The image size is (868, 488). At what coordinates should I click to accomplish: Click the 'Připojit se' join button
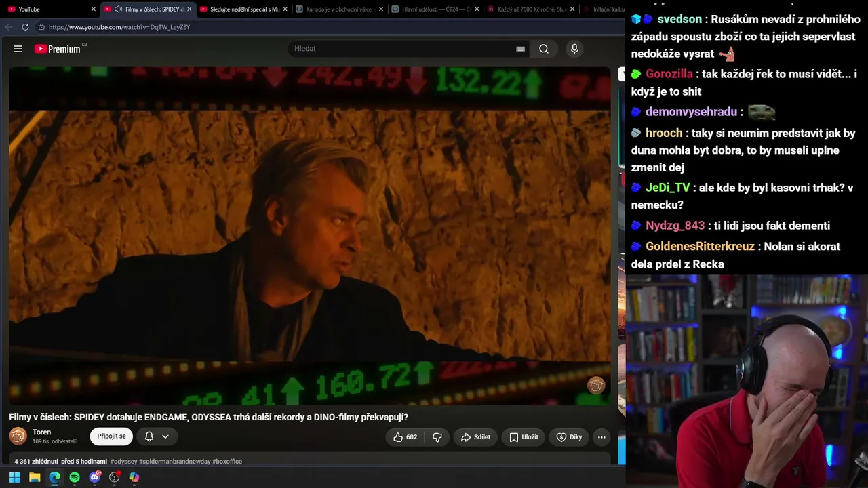[x=111, y=436]
